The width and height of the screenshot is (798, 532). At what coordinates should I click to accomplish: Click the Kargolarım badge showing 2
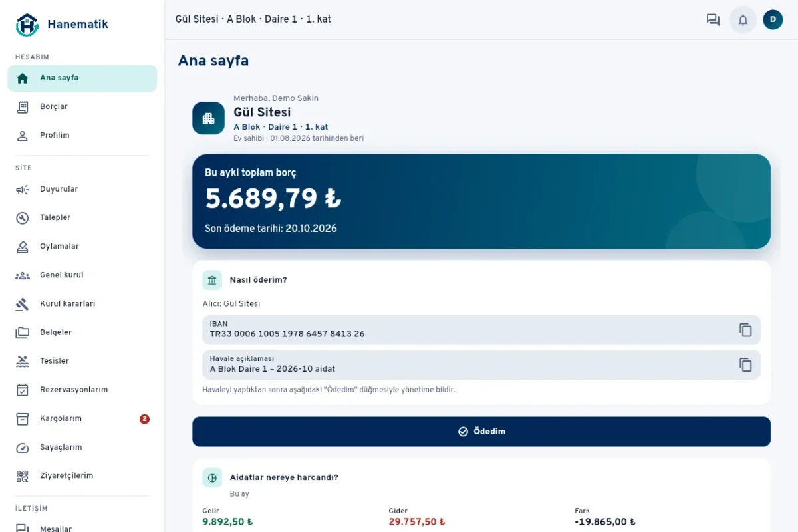pos(144,419)
